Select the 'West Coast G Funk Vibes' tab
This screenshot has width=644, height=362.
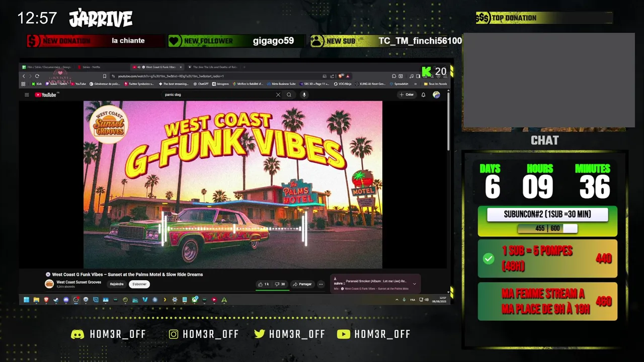[x=157, y=67]
